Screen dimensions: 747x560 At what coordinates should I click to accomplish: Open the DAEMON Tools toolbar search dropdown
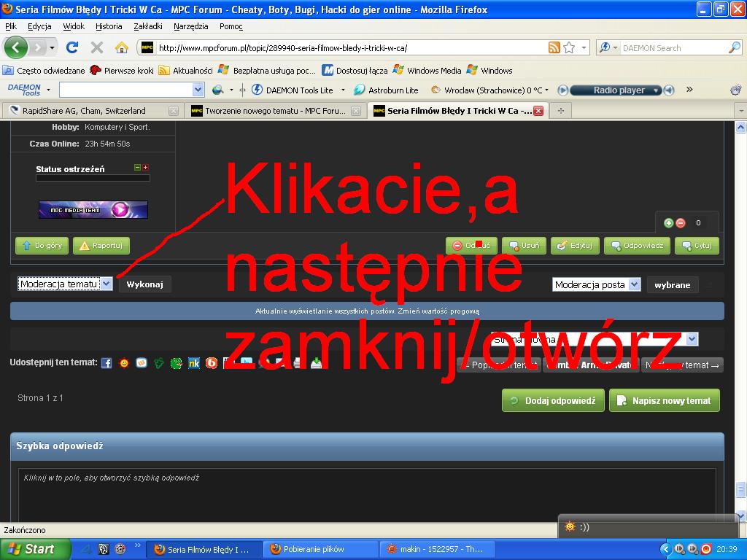tap(198, 90)
